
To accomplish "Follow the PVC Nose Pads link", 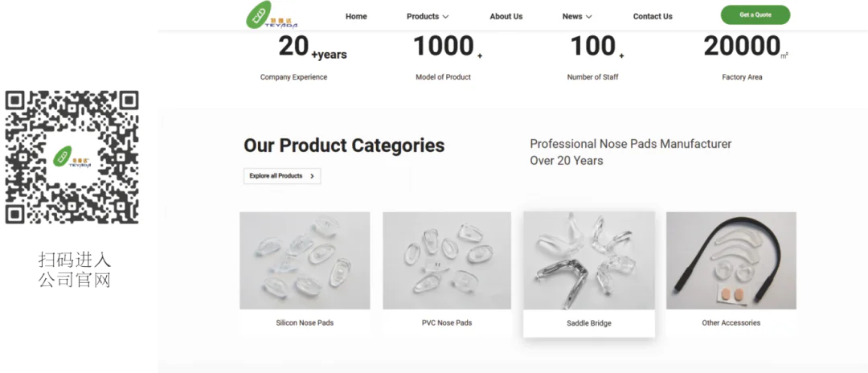I will click(447, 323).
